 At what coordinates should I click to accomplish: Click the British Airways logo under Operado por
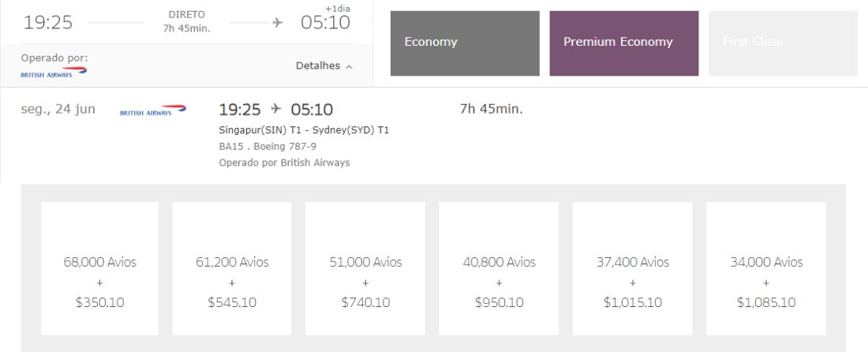coord(54,73)
